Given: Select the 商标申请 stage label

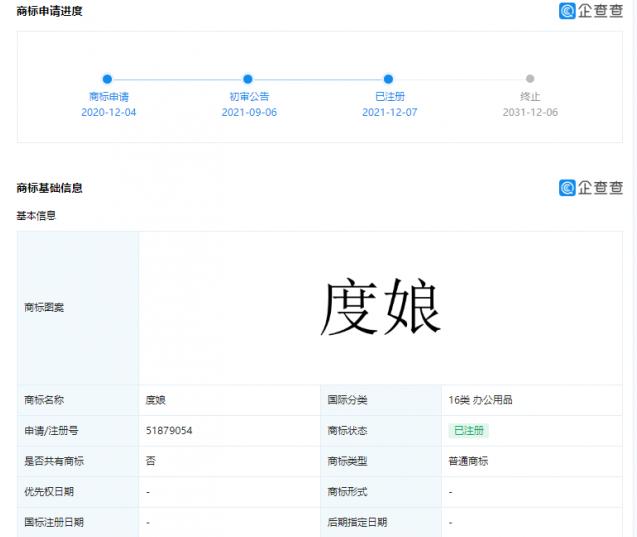Looking at the screenshot, I should click(x=109, y=97).
